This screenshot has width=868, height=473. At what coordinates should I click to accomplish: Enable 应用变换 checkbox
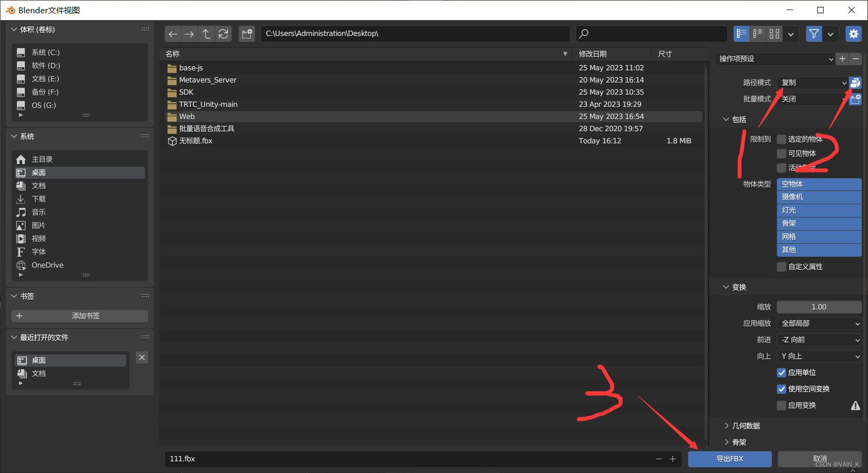(x=781, y=405)
